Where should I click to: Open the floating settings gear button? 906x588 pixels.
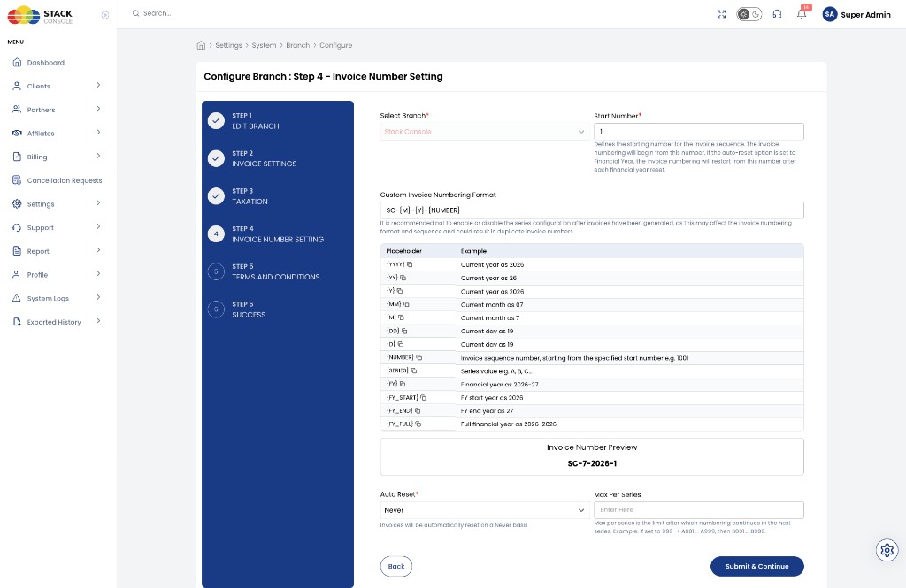click(x=887, y=551)
